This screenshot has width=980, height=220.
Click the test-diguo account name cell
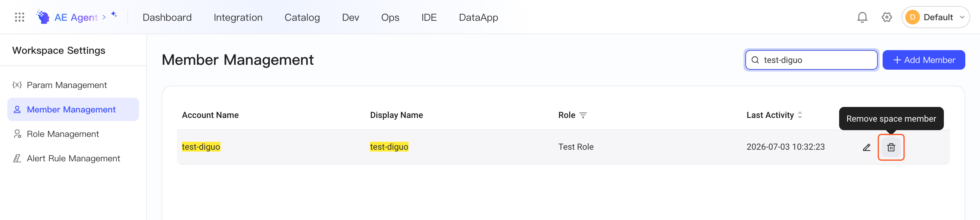click(x=201, y=147)
